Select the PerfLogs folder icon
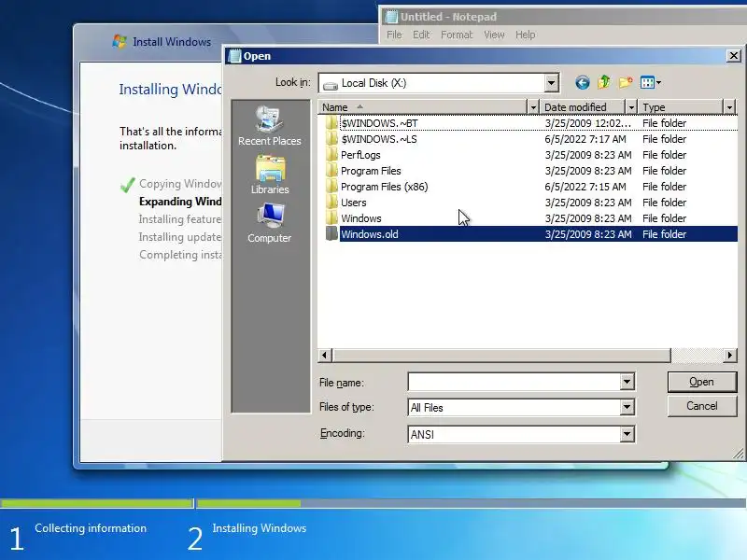The image size is (747, 560). point(331,155)
